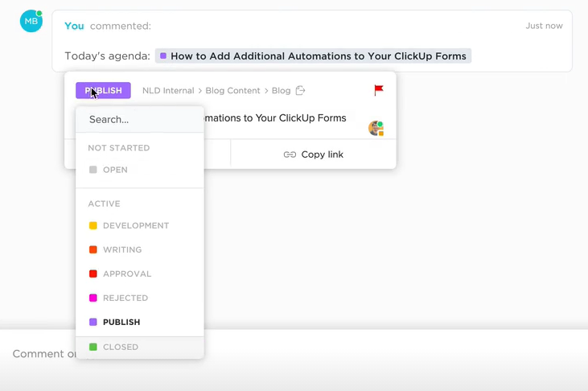The width and height of the screenshot is (588, 391).
Task: Open NLD Internal breadcrumb link
Action: pyautogui.click(x=168, y=90)
